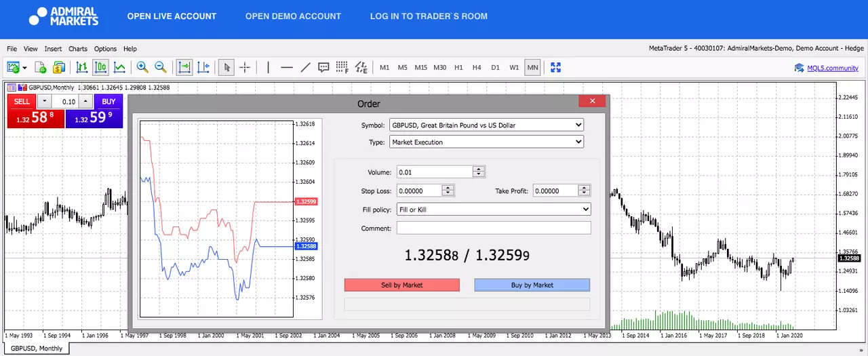Click the new chart icon

click(x=13, y=67)
